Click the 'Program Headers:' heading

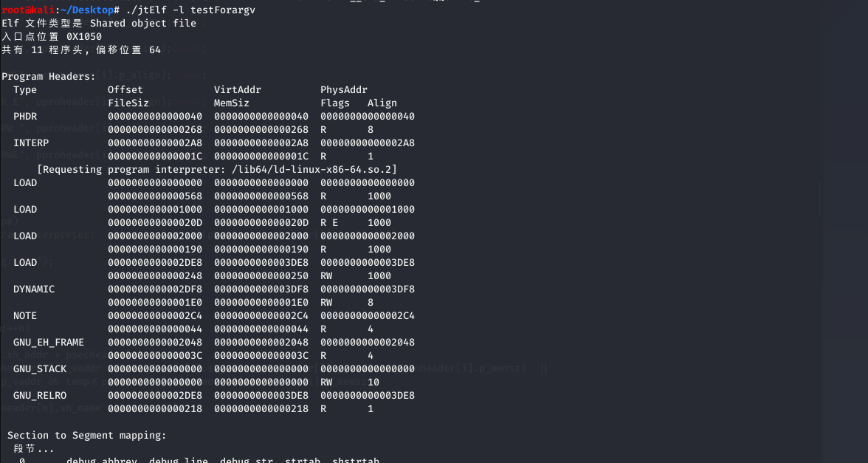click(49, 77)
